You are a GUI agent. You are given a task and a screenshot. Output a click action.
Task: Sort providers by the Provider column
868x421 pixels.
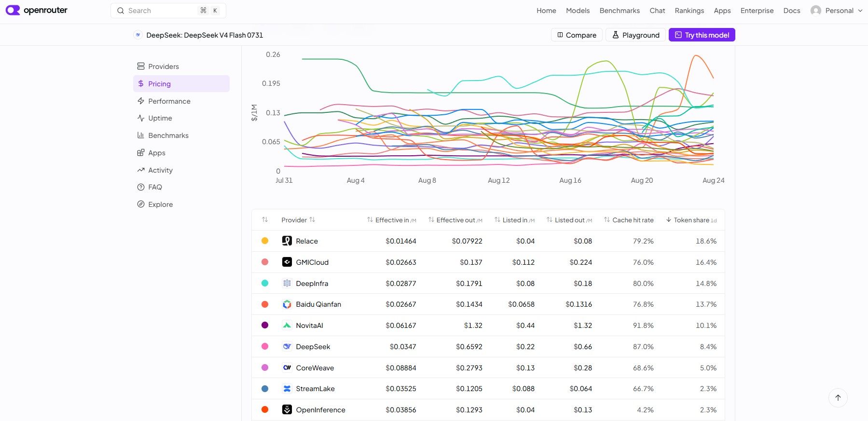[298, 220]
